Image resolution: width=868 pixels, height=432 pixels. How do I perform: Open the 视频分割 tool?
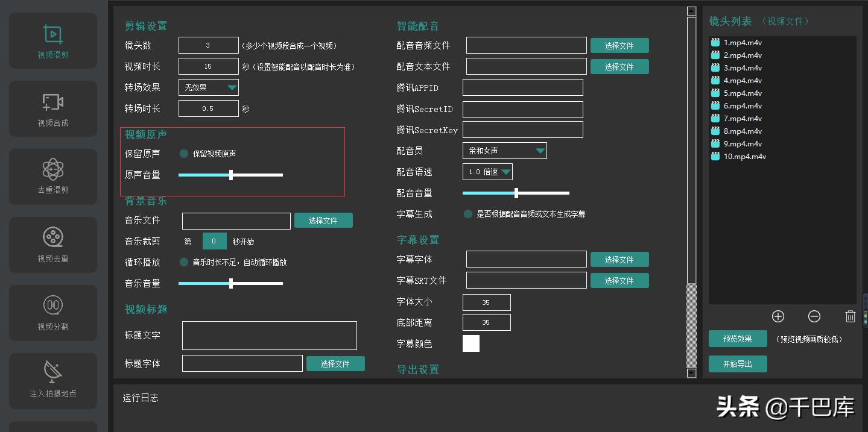(52, 313)
